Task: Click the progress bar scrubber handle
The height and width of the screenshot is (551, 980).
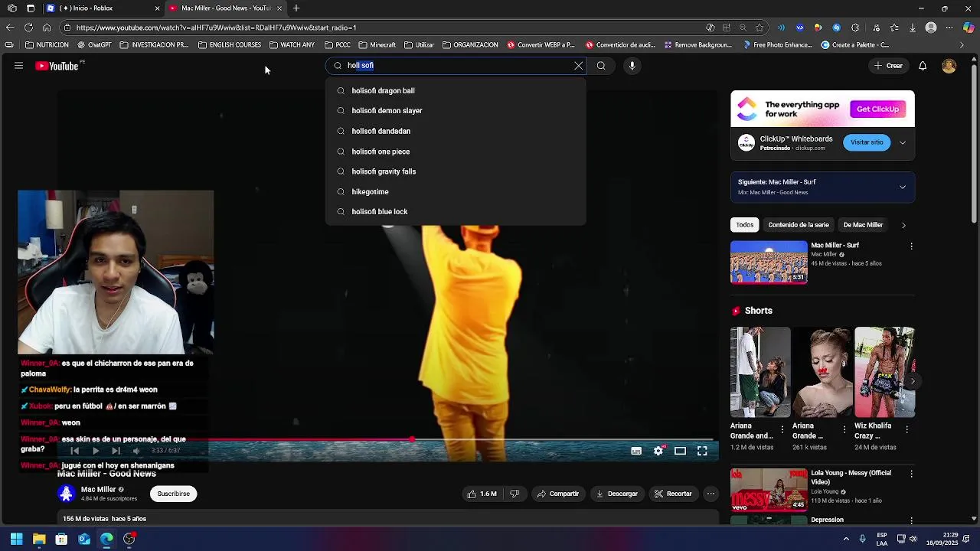Action: coord(413,439)
